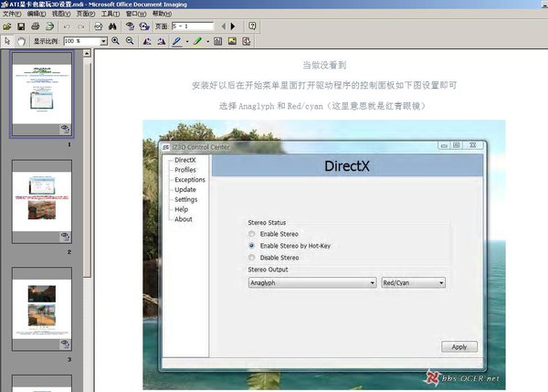
Task: Select Help in the iZ3D tree
Action: (182, 209)
